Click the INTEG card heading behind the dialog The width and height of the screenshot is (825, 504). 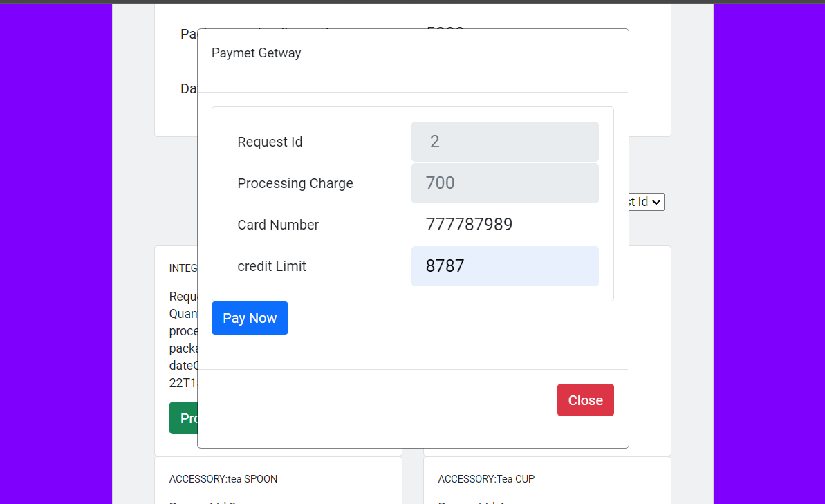pos(181,268)
